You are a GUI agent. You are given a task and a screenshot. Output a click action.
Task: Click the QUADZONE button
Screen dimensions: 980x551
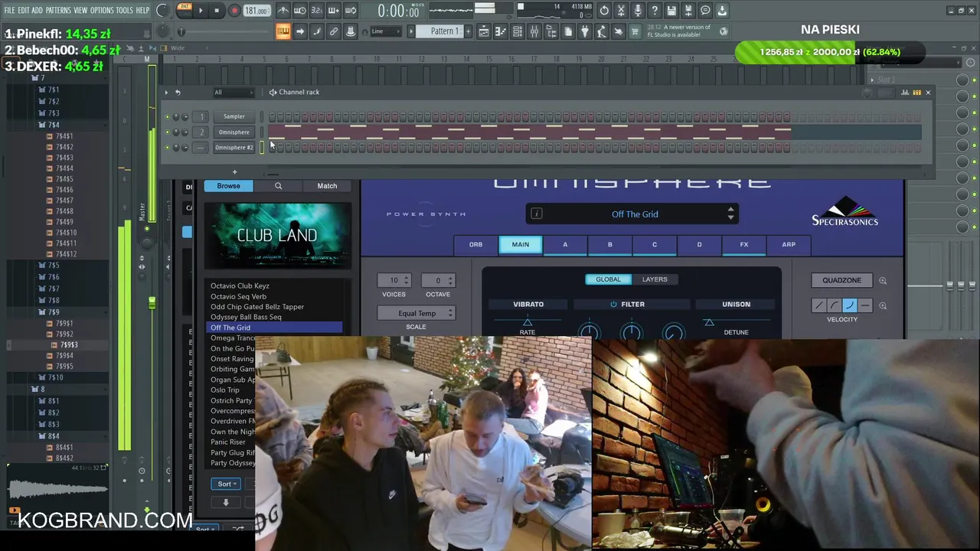point(841,280)
